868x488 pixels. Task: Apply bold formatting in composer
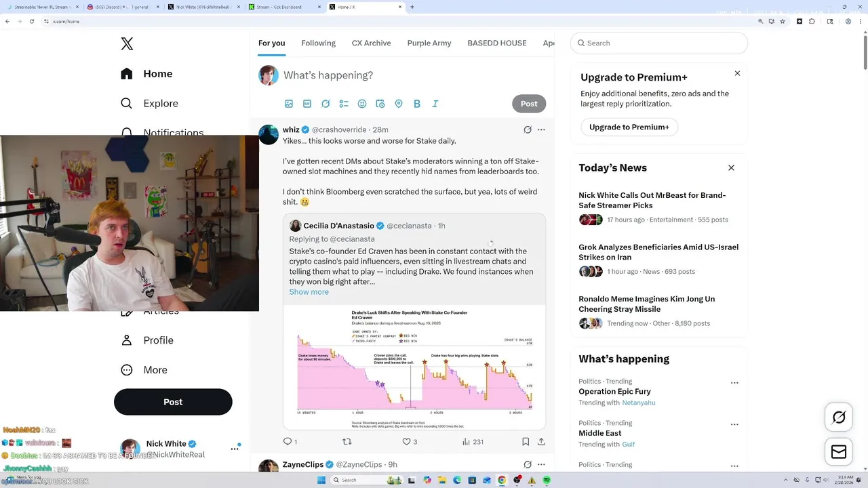coord(417,104)
